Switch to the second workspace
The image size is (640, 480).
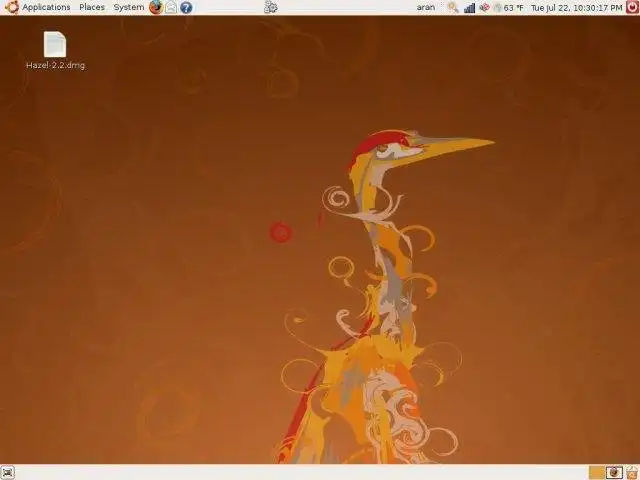pos(614,473)
